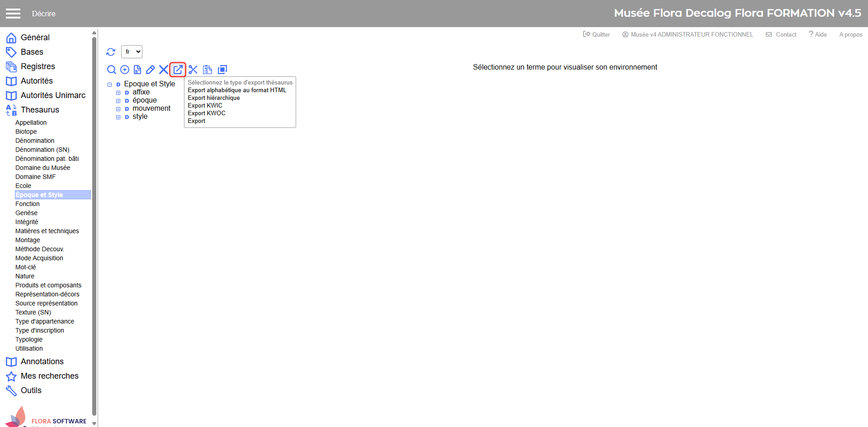
Task: Click the thesaurus export icon
Action: tap(178, 70)
